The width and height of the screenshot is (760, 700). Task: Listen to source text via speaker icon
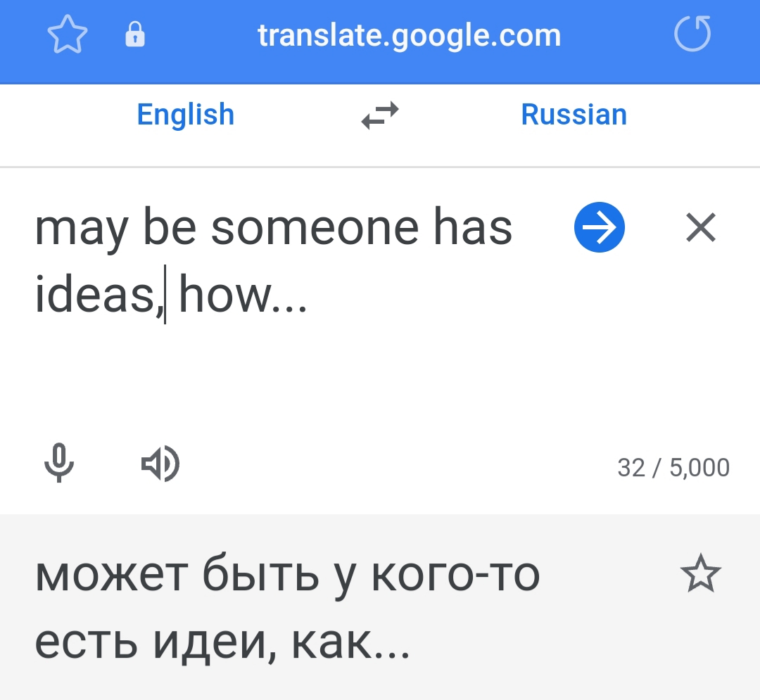pyautogui.click(x=160, y=464)
